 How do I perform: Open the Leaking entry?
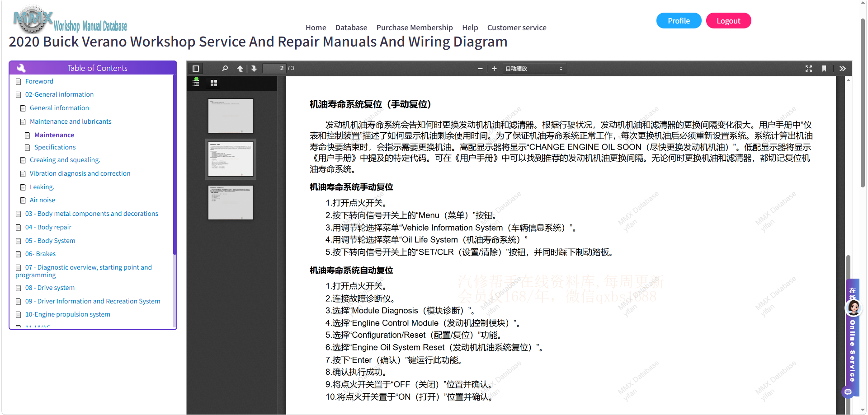(x=42, y=187)
